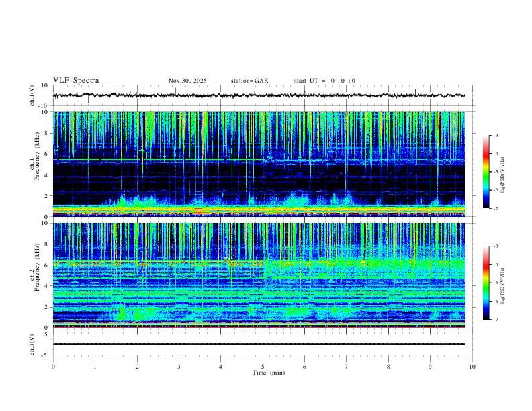This screenshot has width=532, height=411.
Task: Click the "2" kHz tick of ch.1 spectrogram
Action: pos(48,195)
